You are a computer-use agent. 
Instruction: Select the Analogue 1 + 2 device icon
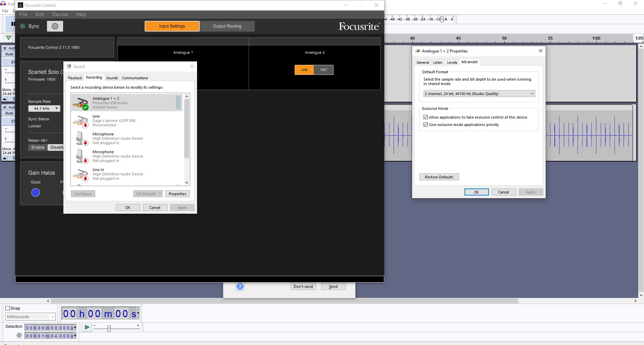(80, 103)
